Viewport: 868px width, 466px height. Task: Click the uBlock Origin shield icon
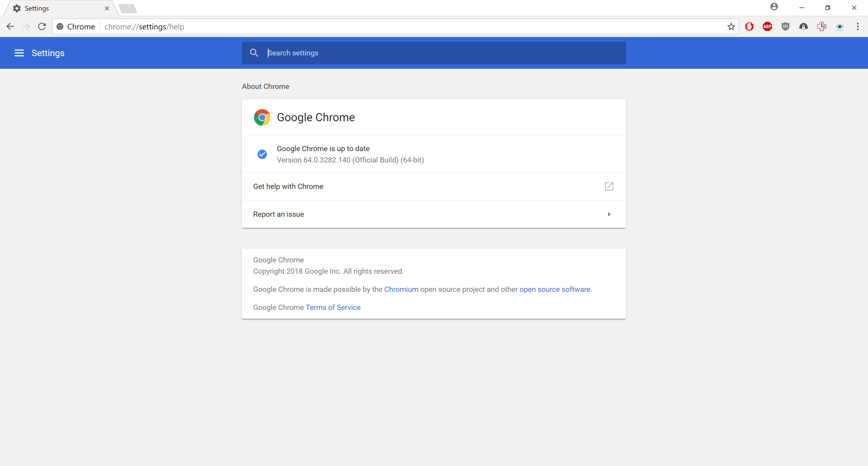pyautogui.click(x=785, y=27)
